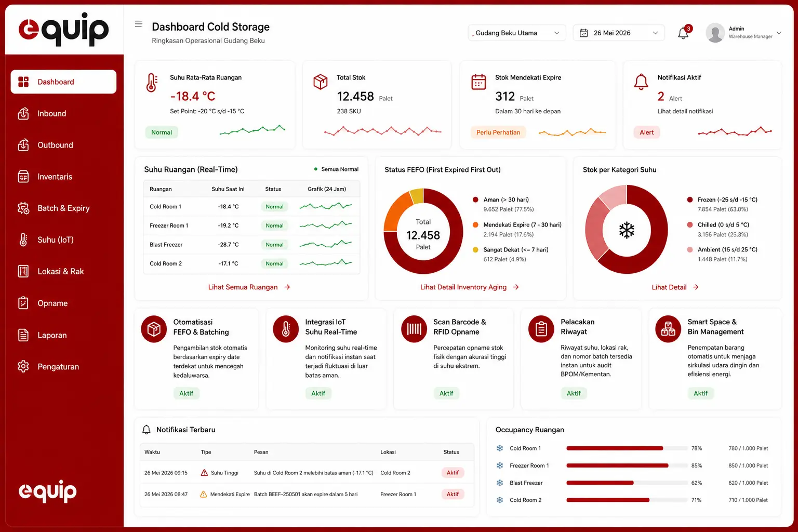
Task: Click the Pelacakan Riwayat clipboard icon
Action: pyautogui.click(x=541, y=329)
